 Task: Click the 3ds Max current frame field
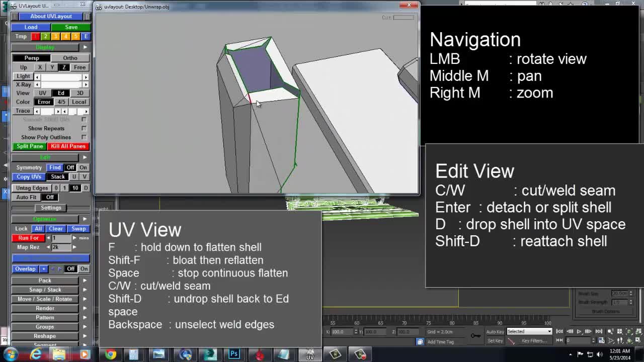coord(579,340)
